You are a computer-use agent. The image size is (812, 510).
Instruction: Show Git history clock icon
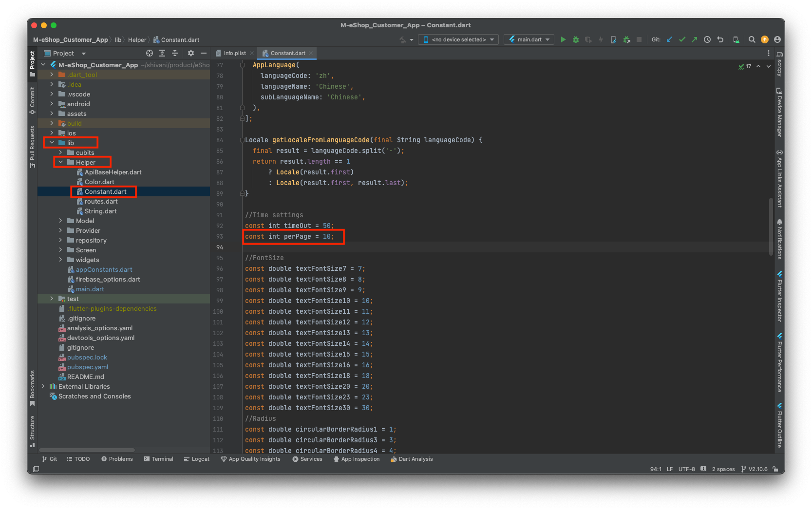707,39
